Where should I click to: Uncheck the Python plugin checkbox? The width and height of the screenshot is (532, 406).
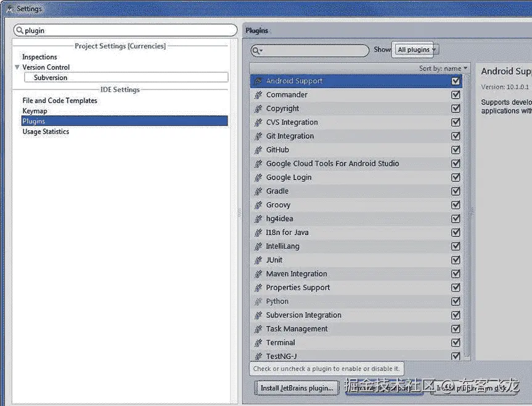pos(456,301)
